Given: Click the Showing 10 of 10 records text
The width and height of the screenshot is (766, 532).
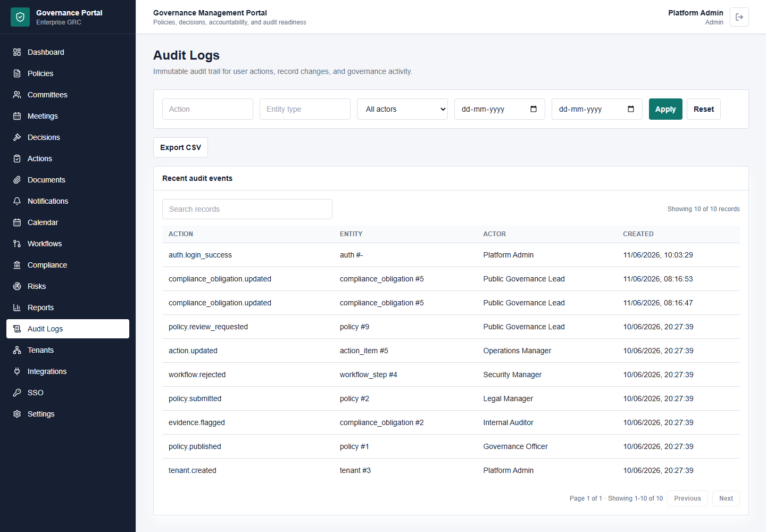Looking at the screenshot, I should (703, 209).
